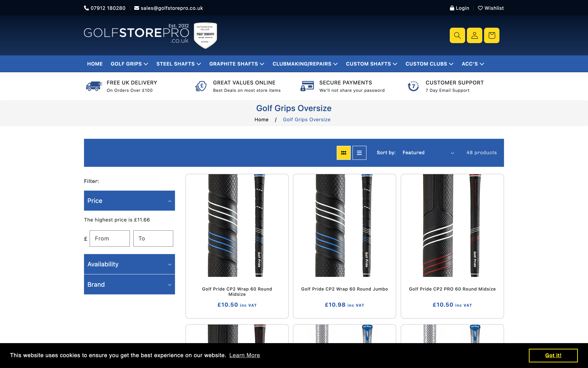Click the sales@golfstorepro.co.uk email link
Screen dimensions: 588x368
click(172, 8)
